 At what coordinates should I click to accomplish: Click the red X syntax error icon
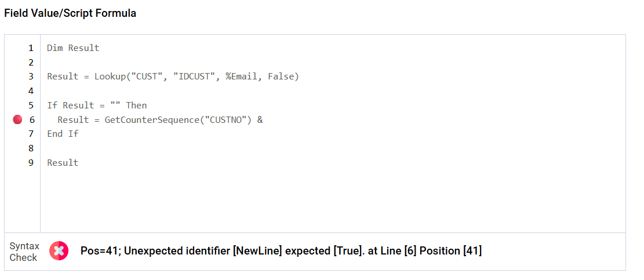[59, 250]
